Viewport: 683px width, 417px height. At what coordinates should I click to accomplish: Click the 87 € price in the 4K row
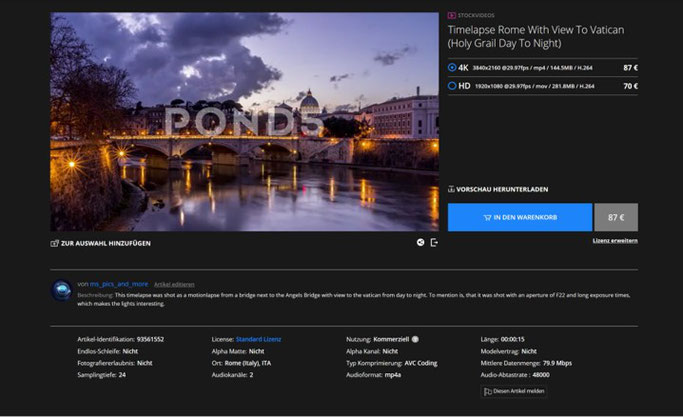coord(630,68)
